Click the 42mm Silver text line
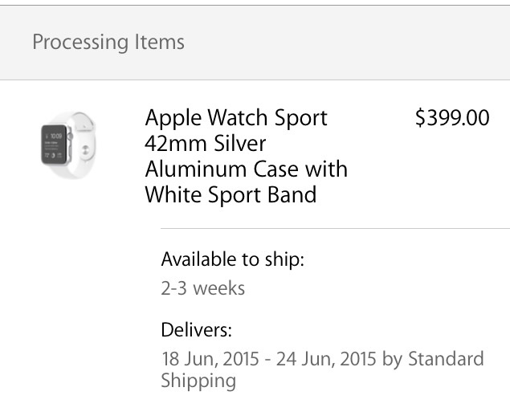 click(x=205, y=144)
